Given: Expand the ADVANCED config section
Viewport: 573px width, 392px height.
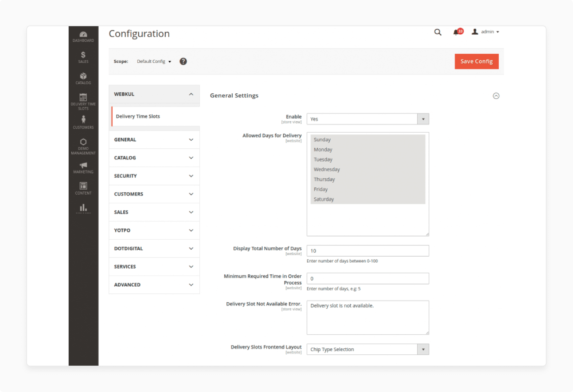Looking at the screenshot, I should coord(154,285).
